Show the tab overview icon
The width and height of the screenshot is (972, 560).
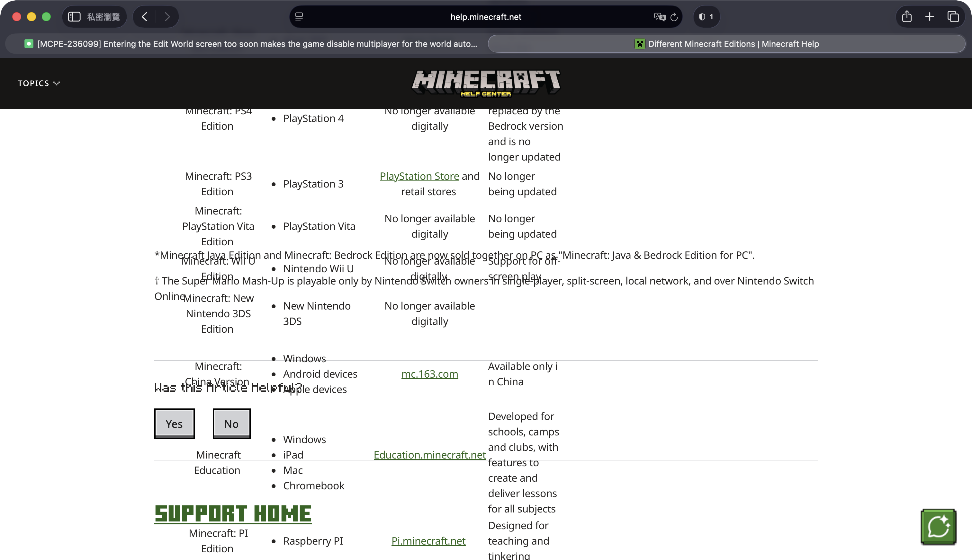click(953, 17)
